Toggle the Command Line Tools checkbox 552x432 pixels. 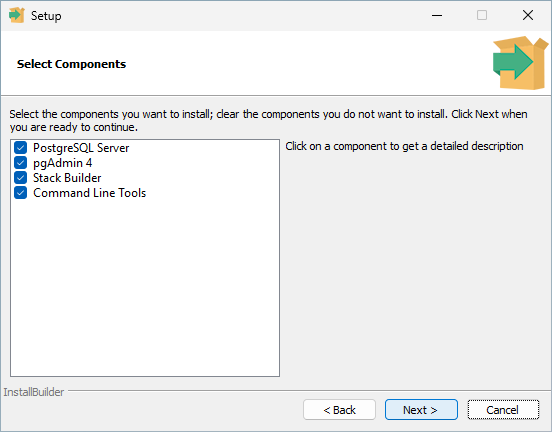tap(20, 193)
